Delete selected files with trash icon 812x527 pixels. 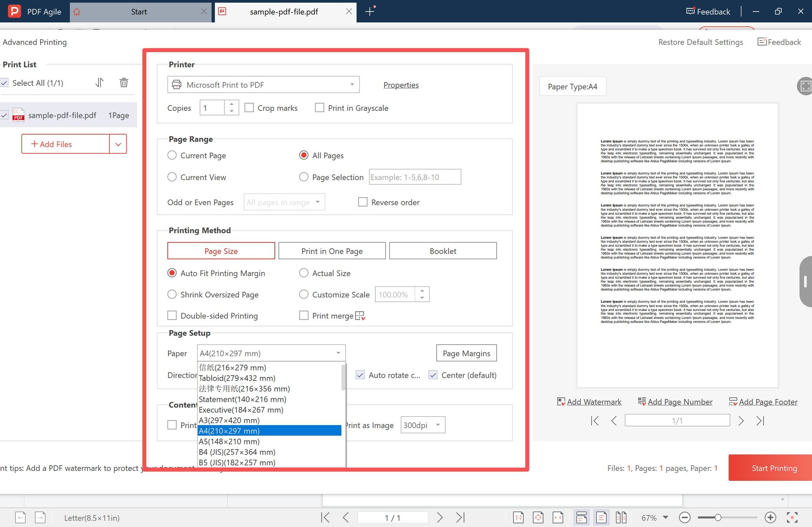coord(123,83)
